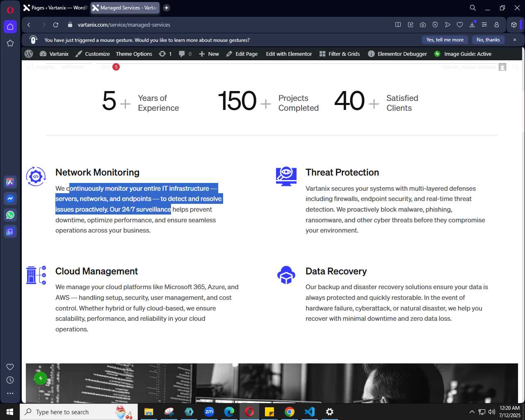The height and width of the screenshot is (420, 525).
Task: Open sidebar setup three-dots menu
Action: [10, 393]
